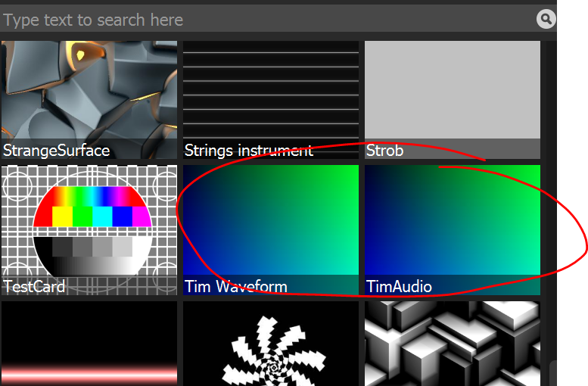This screenshot has height=386, width=588.
Task: Click the grayscale steps in TestCard preview
Action: coord(91,250)
